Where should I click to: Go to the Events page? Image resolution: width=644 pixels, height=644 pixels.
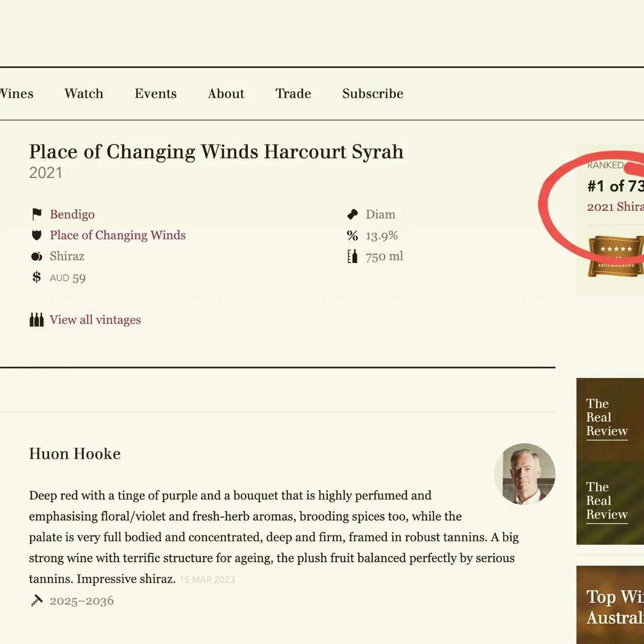tap(156, 93)
